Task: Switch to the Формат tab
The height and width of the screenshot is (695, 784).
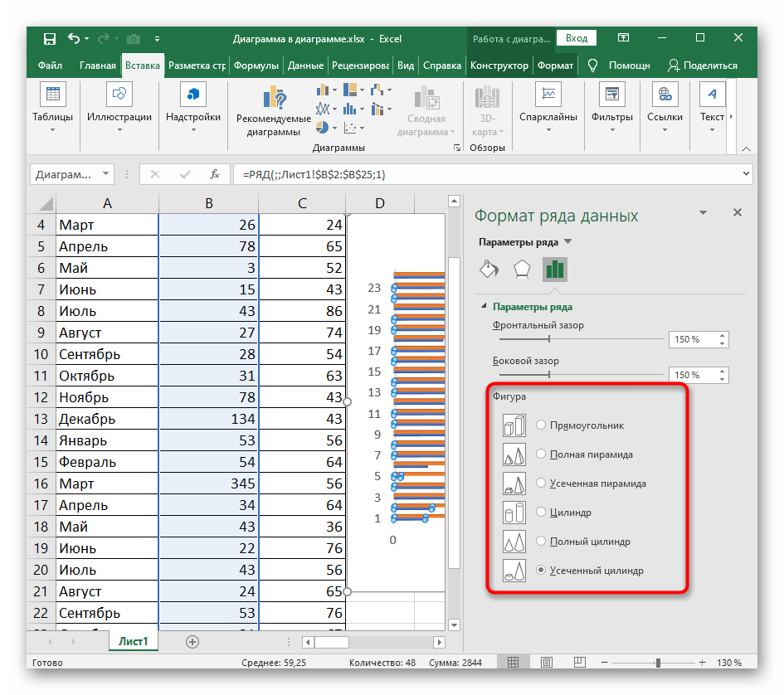Action: point(555,66)
